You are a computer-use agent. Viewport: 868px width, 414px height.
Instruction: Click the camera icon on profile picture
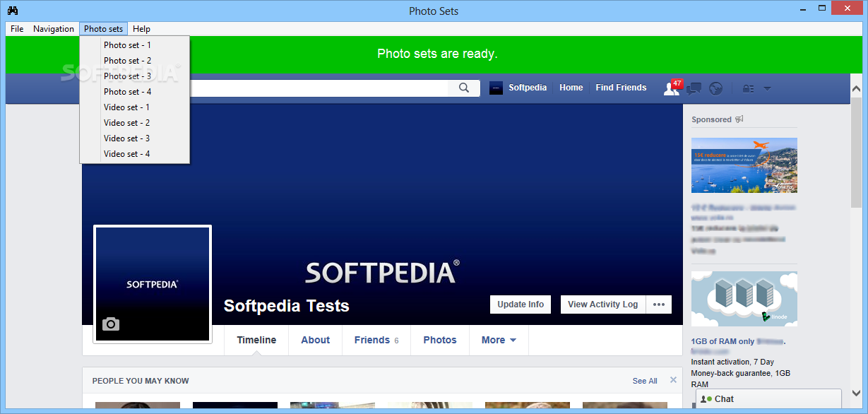click(x=111, y=324)
